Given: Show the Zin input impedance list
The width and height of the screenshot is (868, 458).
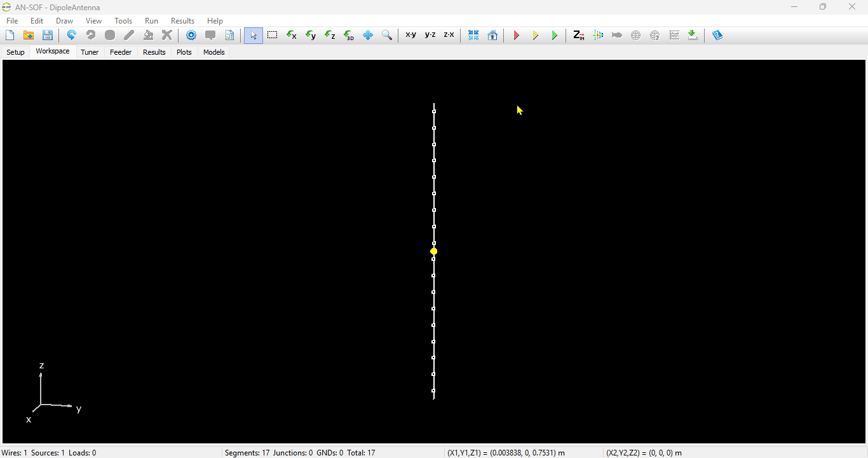Looking at the screenshot, I should pyautogui.click(x=579, y=36).
